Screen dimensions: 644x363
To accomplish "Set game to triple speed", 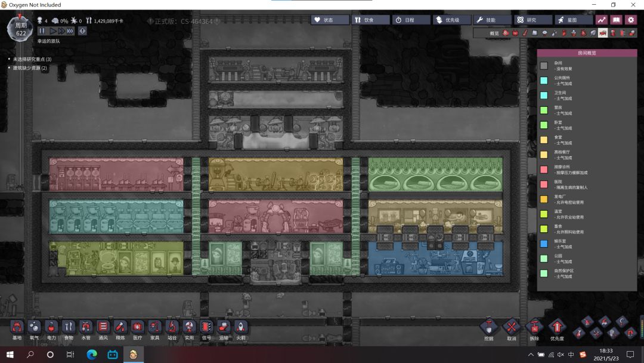I will pyautogui.click(x=70, y=31).
